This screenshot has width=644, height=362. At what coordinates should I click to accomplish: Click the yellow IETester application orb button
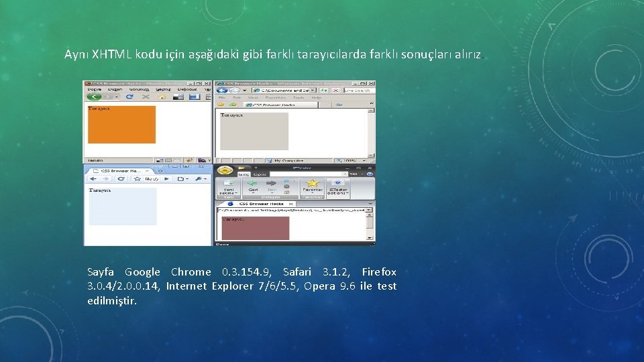(x=225, y=171)
